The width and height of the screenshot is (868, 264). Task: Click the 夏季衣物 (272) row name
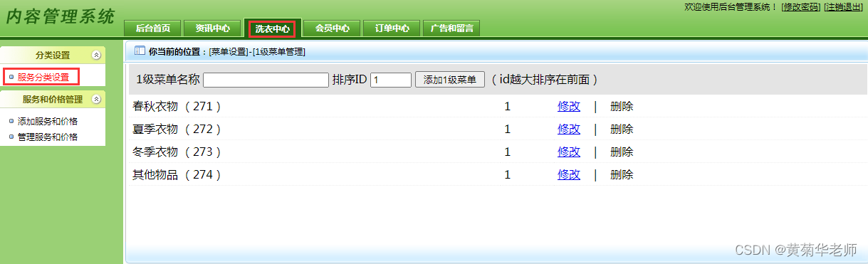tap(177, 130)
